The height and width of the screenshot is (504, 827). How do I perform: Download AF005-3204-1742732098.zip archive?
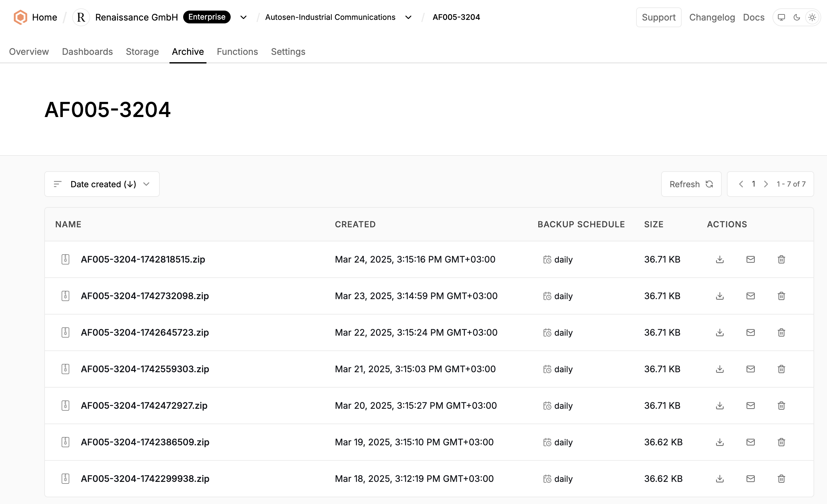coord(720,296)
